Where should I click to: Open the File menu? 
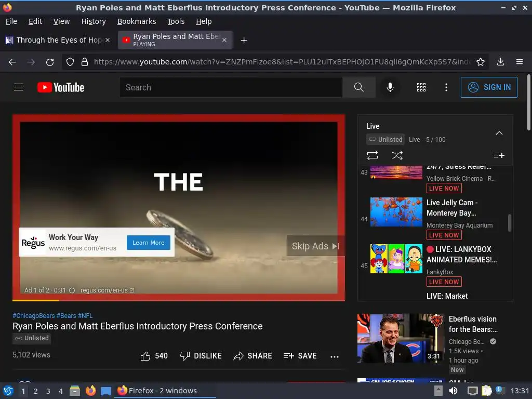coord(11,21)
